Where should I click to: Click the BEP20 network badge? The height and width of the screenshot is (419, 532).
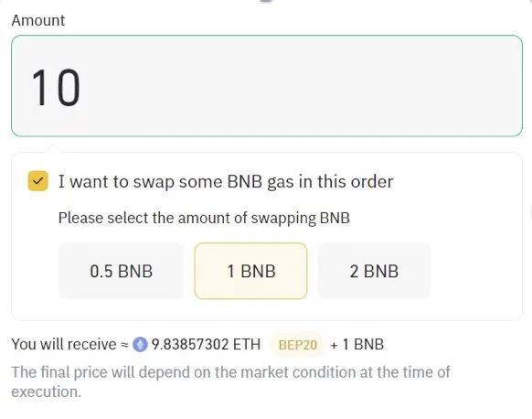[298, 345]
